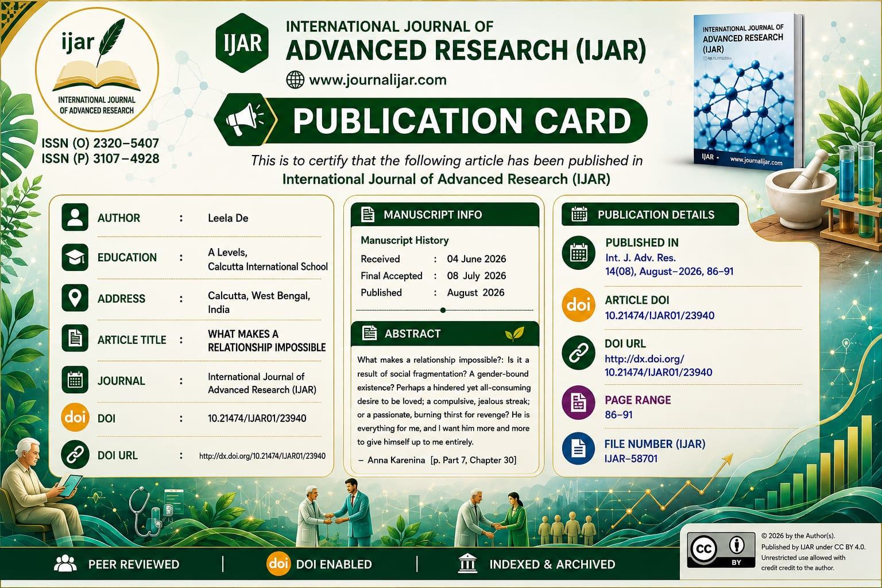Viewport: 882px width, 588px height.
Task: Click the ISSN (P) 3107-4928 text
Action: (x=100, y=158)
